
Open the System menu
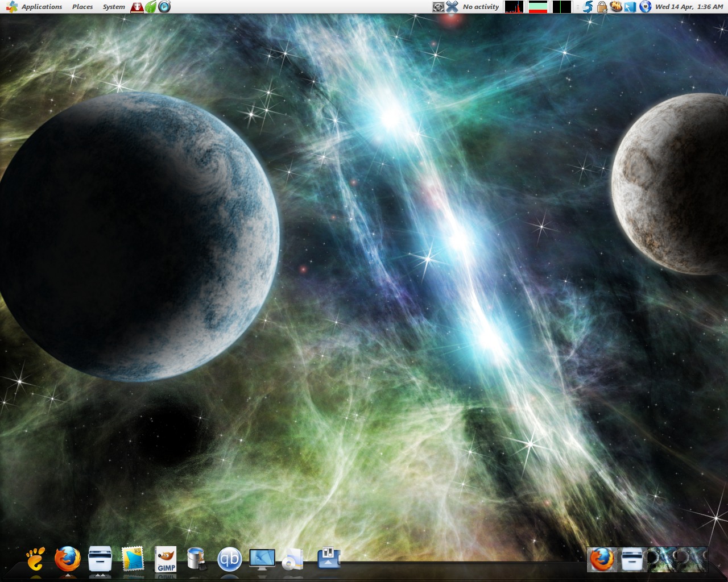[114, 7]
